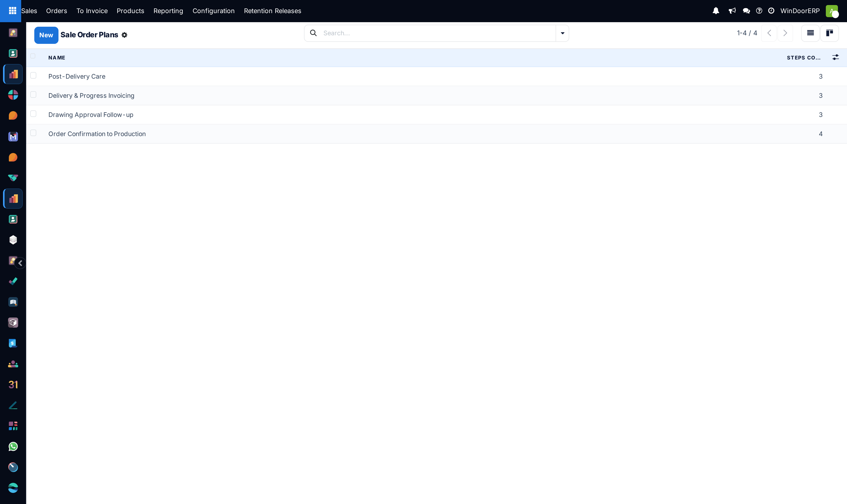
Task: Open Order Confirmation to Production plan
Action: pyautogui.click(x=97, y=134)
